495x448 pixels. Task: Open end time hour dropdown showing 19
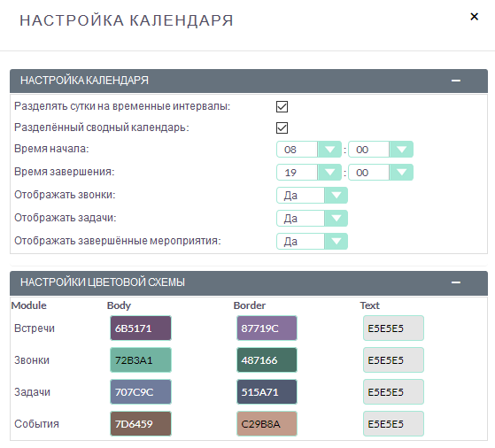pos(309,173)
